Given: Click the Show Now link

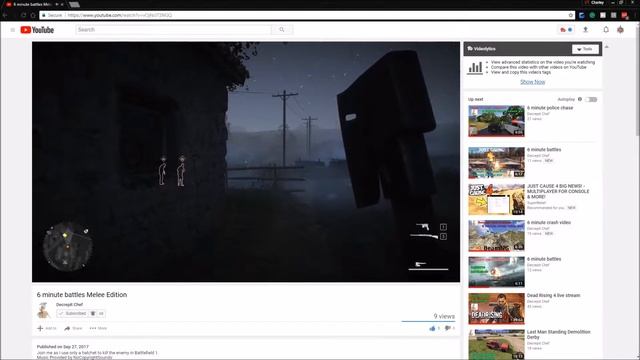Looking at the screenshot, I should click(x=532, y=82).
